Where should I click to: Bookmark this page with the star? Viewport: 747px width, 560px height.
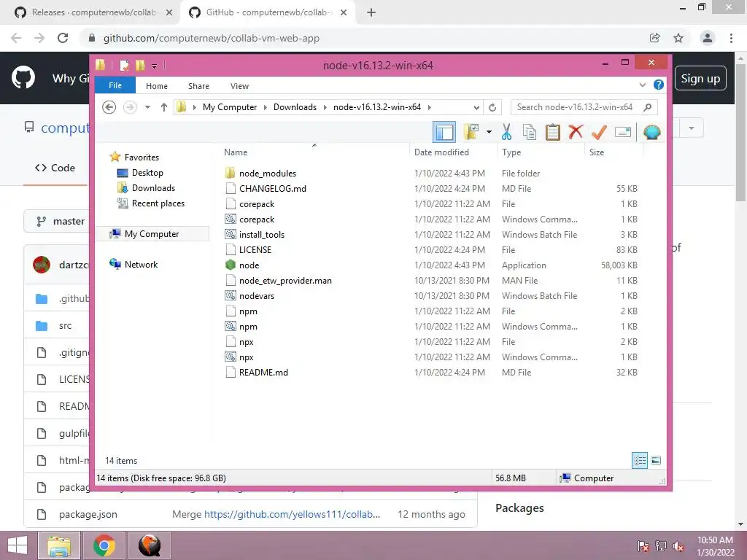point(678,38)
